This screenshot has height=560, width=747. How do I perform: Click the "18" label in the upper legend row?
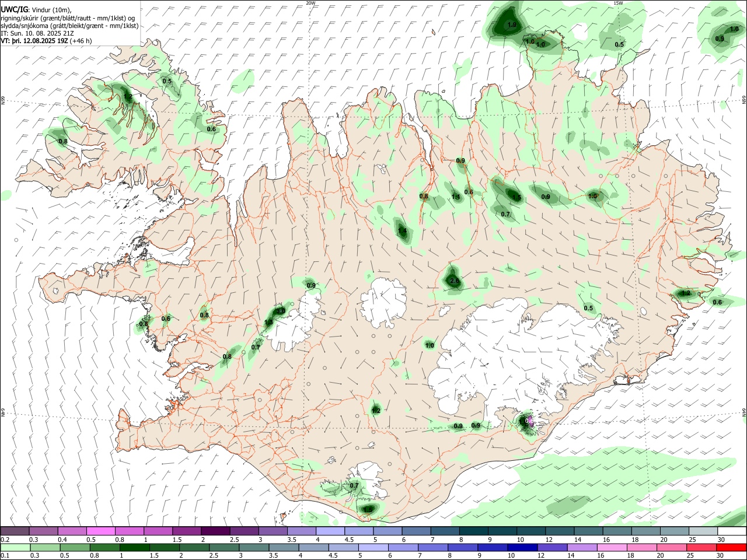click(x=635, y=540)
